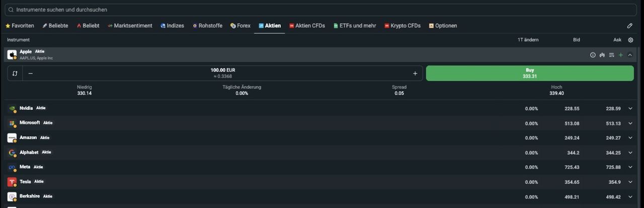Open the Apple instrument info icon
Image resolution: width=644 pixels, height=208 pixels.
(x=593, y=55)
